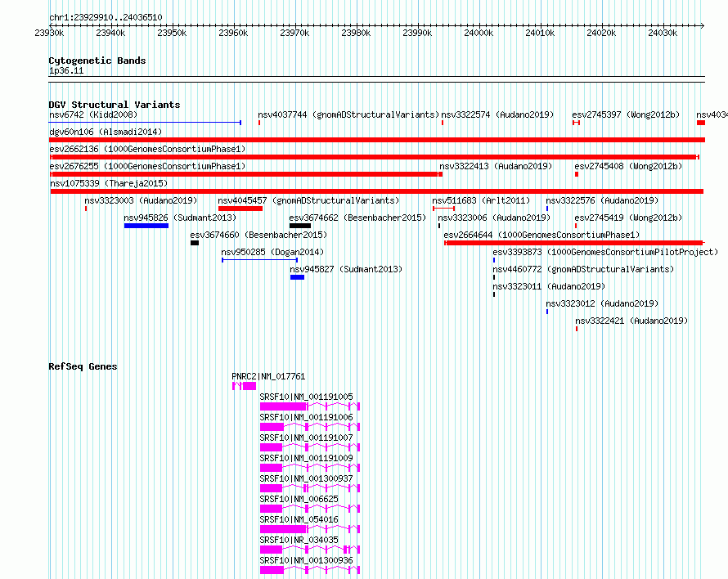The width and height of the screenshot is (728, 579).
Task: Click nsv3323003 (Audano2019) label
Action: pos(141,200)
